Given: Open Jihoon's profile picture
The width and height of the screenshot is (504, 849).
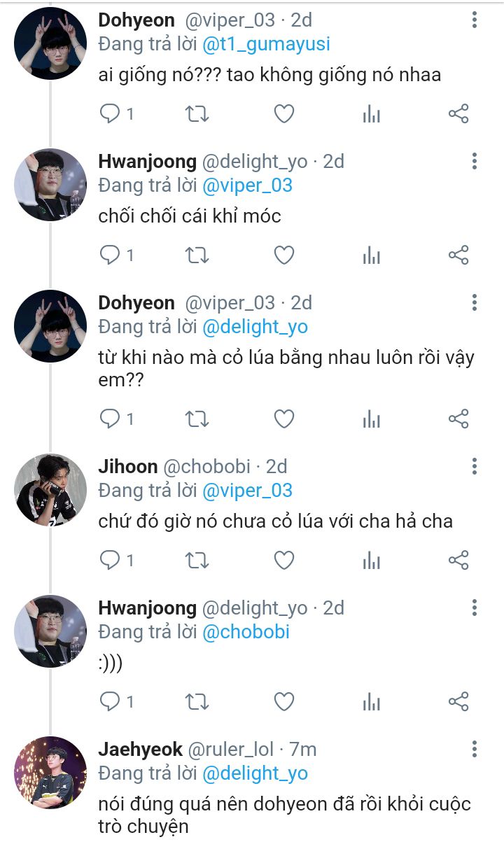Looking at the screenshot, I should coord(50,490).
